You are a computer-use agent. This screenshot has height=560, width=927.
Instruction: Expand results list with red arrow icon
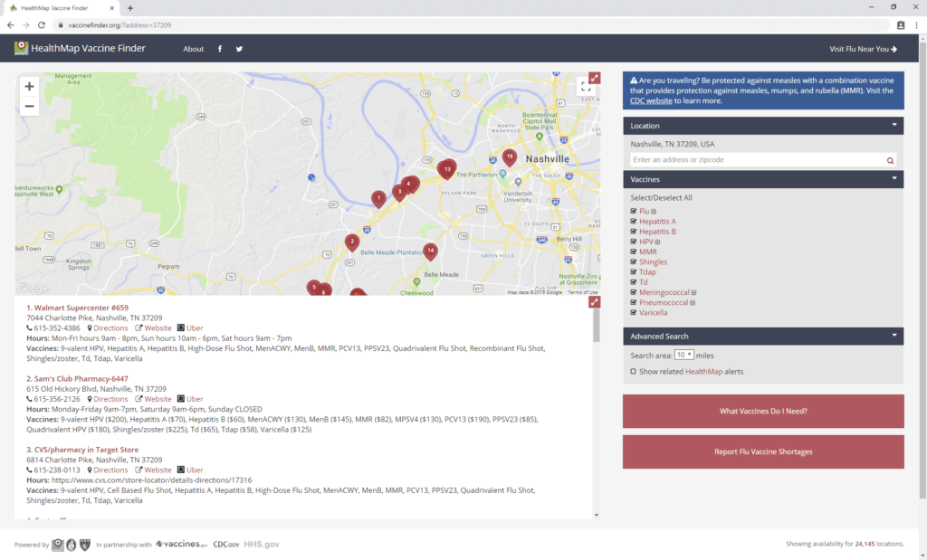tap(594, 302)
